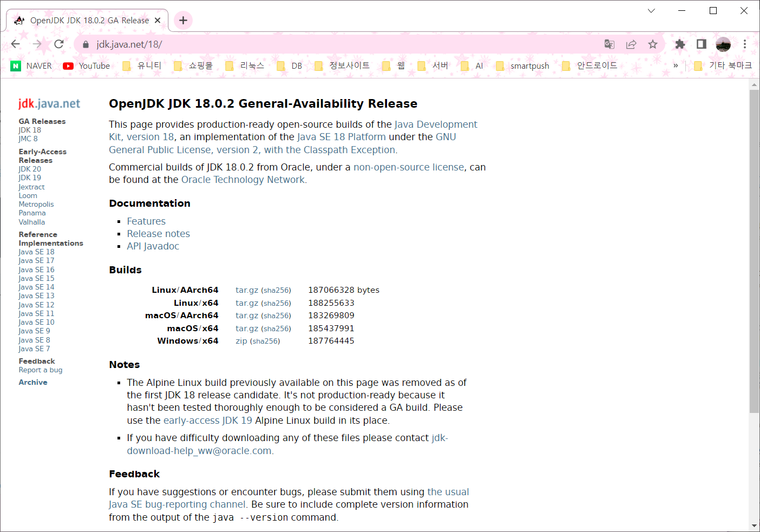The image size is (760, 532).
Task: Open the 쇼핑몰 bookmark folder
Action: point(193,65)
